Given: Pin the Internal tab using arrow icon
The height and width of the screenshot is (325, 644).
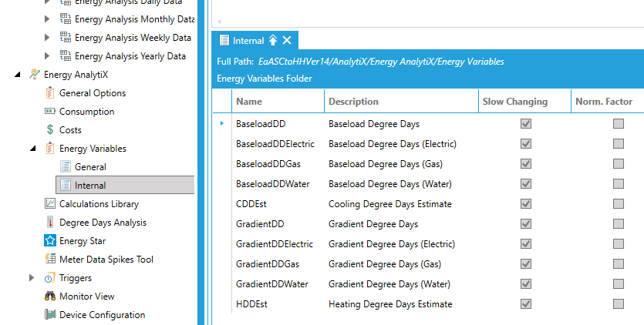Looking at the screenshot, I should click(272, 40).
